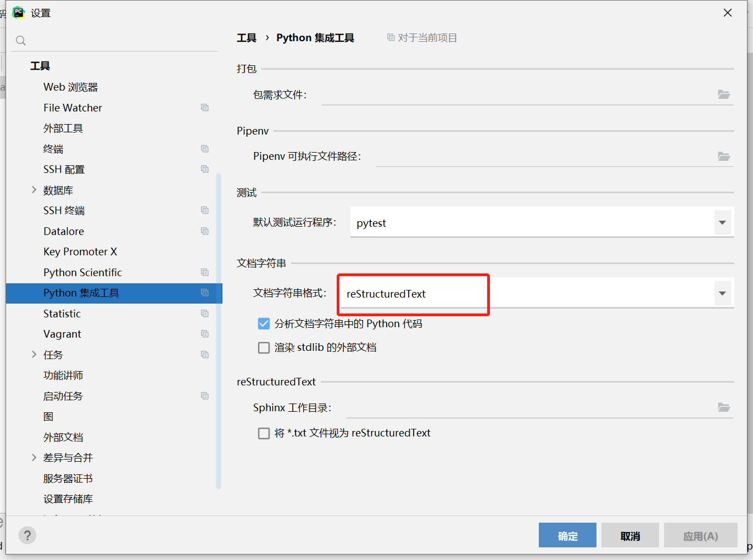Click the PyCharm logo in the title bar
The image size is (753, 560).
coord(19,12)
